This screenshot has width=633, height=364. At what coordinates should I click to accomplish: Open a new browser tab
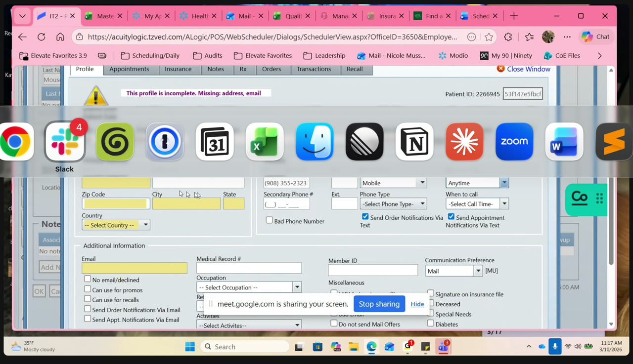coord(514,16)
